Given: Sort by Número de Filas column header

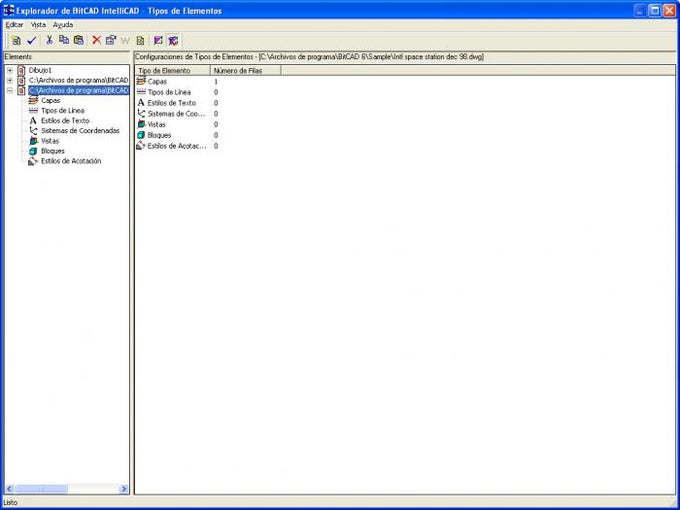Looking at the screenshot, I should (246, 70).
